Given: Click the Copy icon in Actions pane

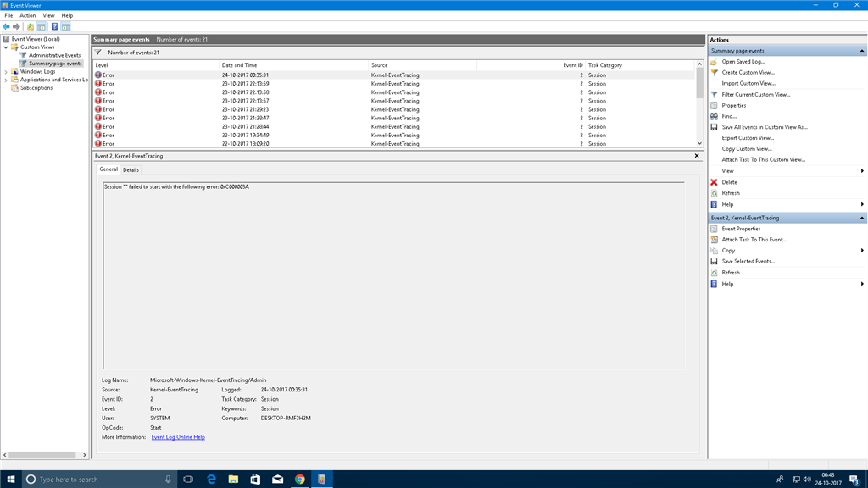Looking at the screenshot, I should pyautogui.click(x=714, y=251).
